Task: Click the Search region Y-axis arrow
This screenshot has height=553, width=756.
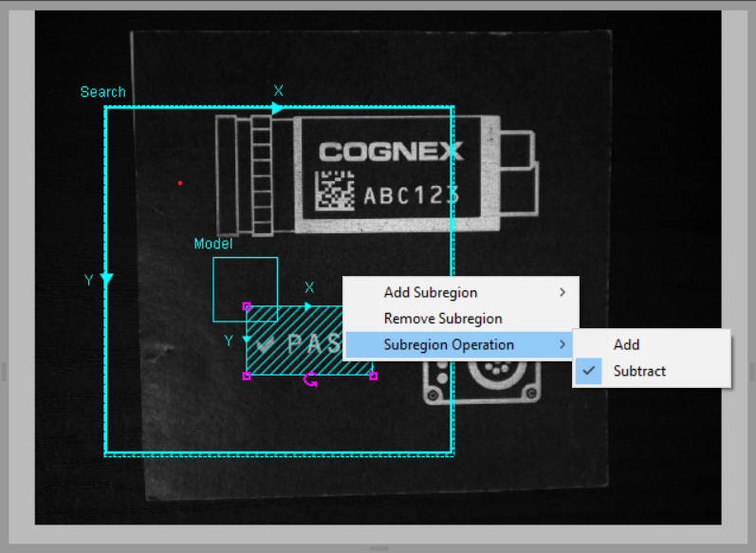Action: coord(106,279)
